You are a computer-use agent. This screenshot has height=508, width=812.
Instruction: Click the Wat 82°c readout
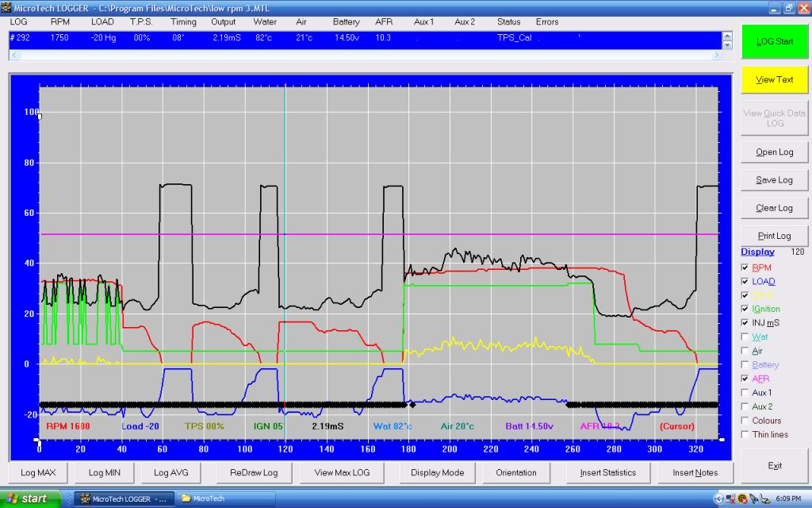(393, 426)
